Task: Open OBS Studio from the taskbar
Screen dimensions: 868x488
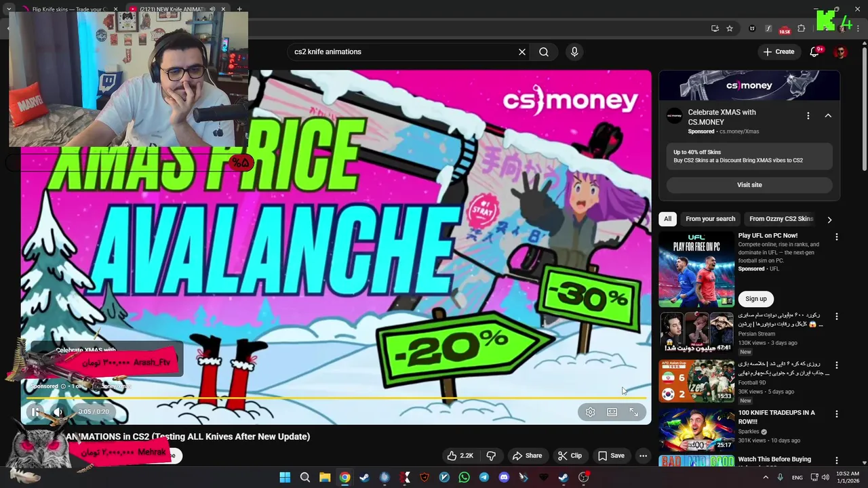Action: [583, 477]
